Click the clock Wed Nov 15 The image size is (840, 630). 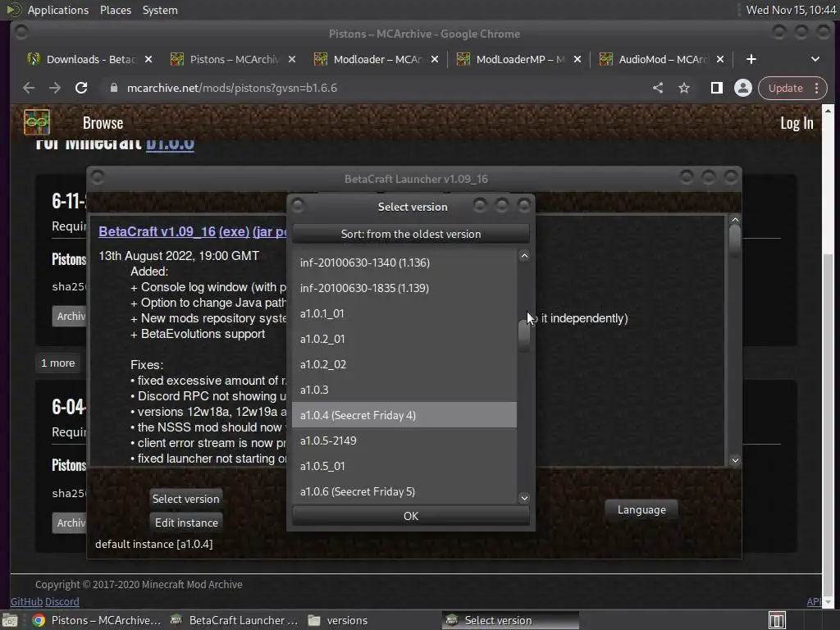(x=791, y=10)
